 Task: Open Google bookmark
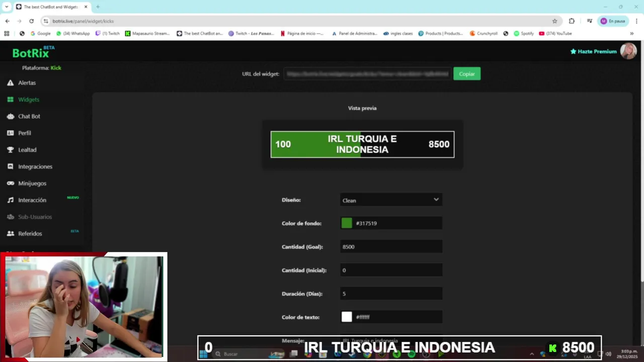pos(40,34)
